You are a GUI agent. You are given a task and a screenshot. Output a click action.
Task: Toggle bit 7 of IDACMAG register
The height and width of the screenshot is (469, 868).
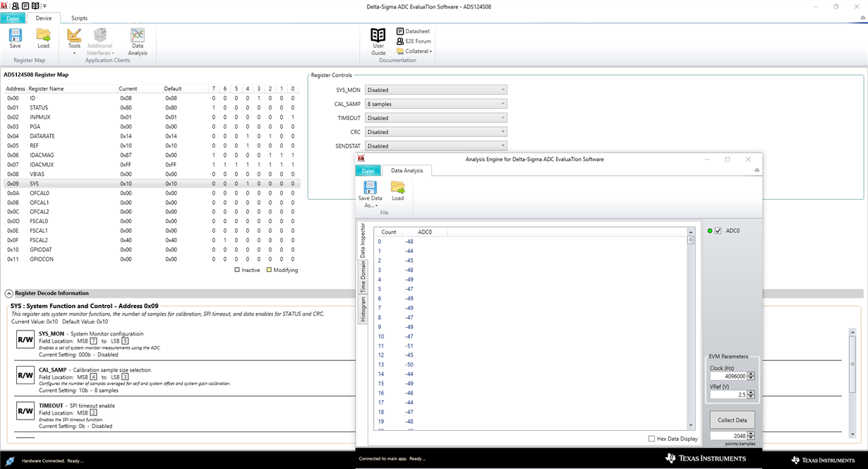[x=213, y=155]
